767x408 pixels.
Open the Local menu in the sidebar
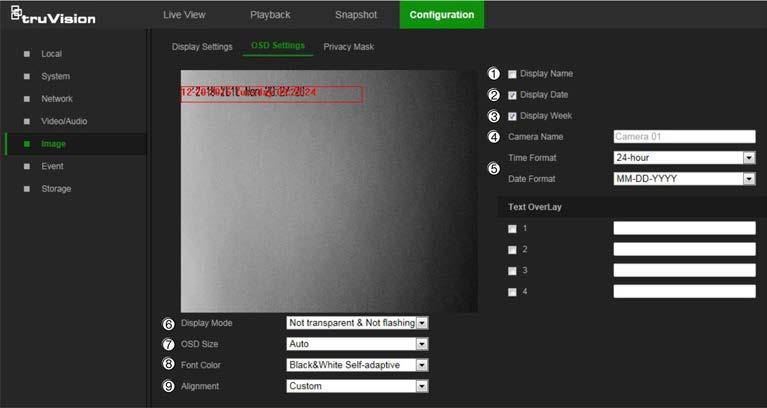pyautogui.click(x=51, y=54)
